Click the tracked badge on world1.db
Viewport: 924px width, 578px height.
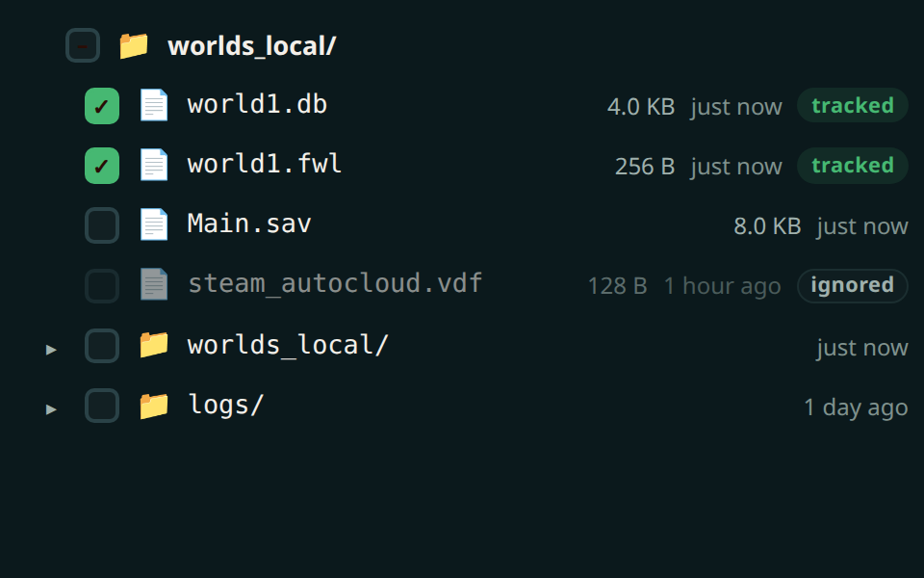(x=852, y=106)
